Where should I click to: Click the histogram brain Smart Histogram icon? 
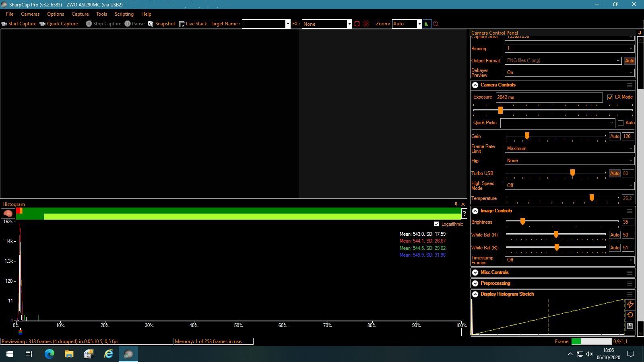pyautogui.click(x=8, y=213)
